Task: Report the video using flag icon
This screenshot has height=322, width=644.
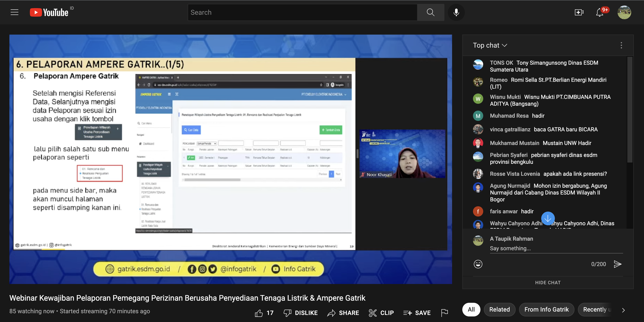Action: 444,313
